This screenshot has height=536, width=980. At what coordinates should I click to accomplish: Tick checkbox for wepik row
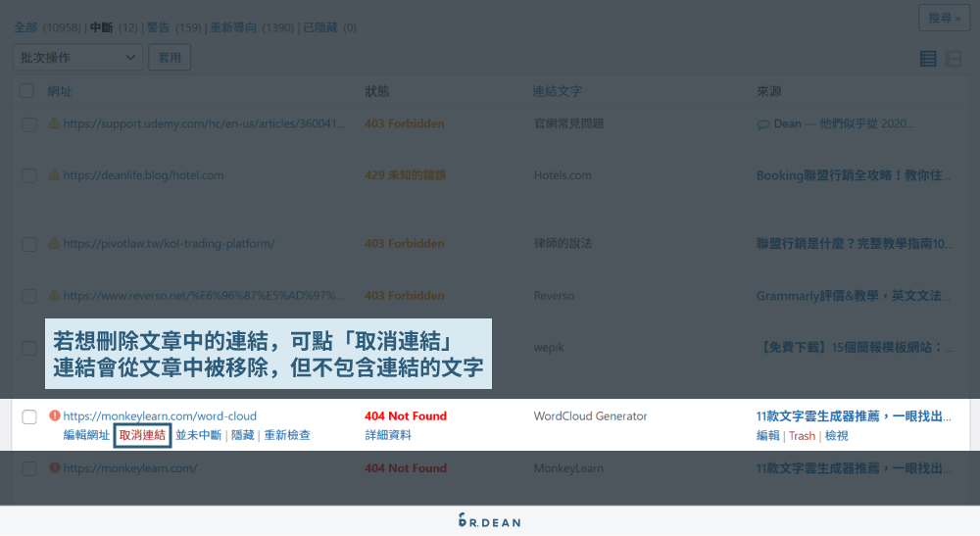click(29, 348)
